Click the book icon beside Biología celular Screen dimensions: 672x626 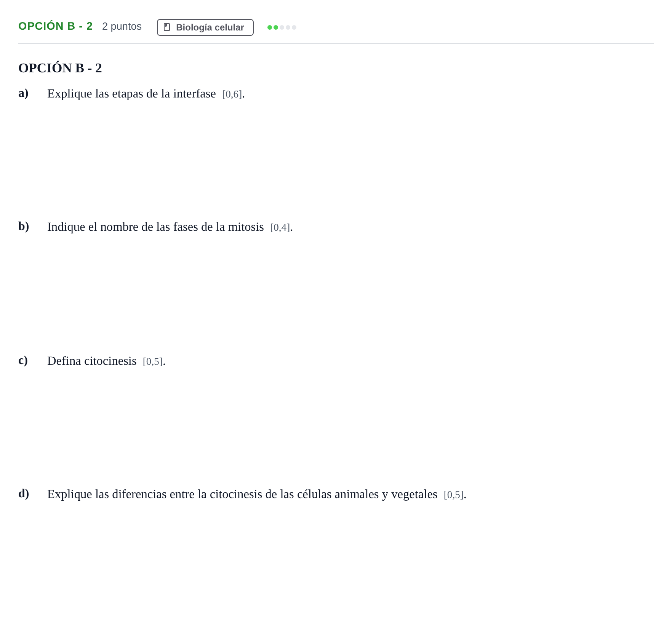click(x=167, y=27)
